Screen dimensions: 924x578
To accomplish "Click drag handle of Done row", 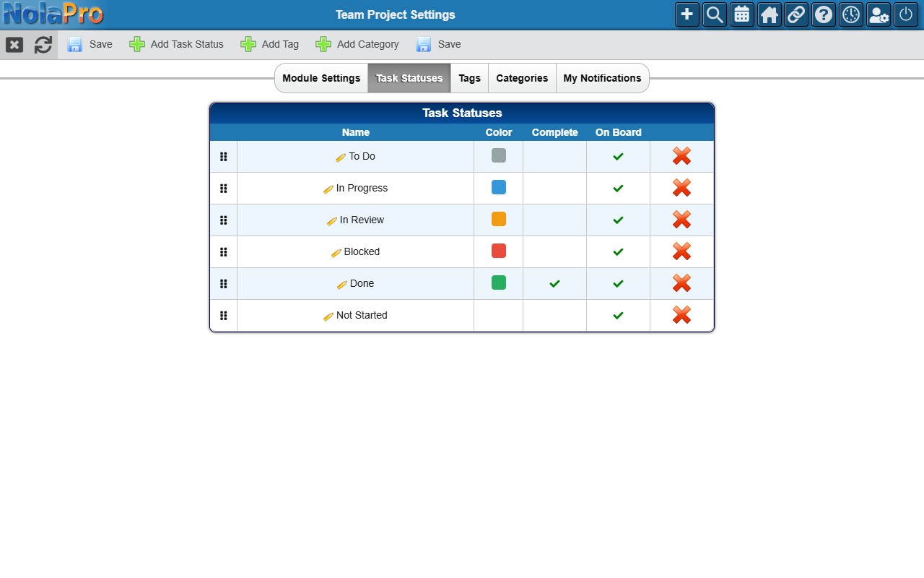I will click(x=223, y=284).
